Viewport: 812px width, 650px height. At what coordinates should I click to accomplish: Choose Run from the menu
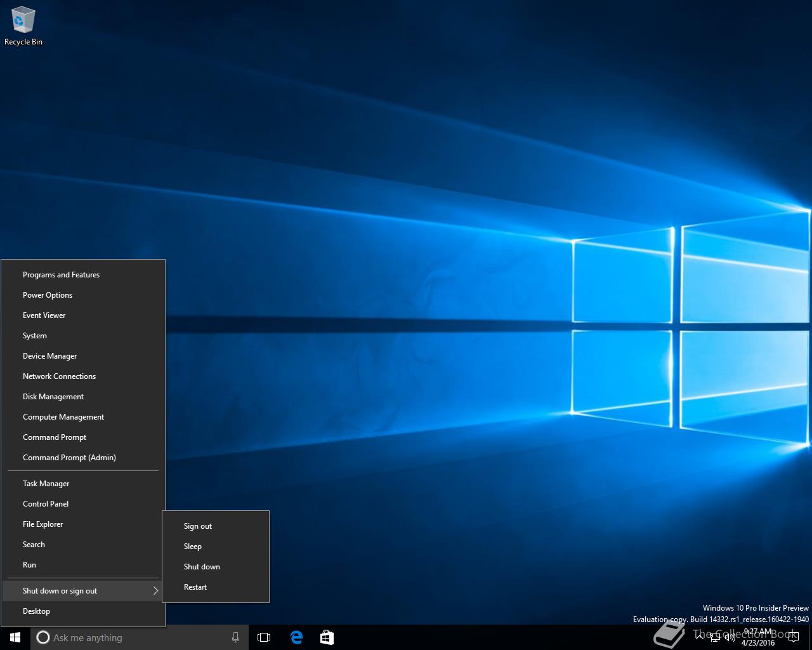[83, 565]
